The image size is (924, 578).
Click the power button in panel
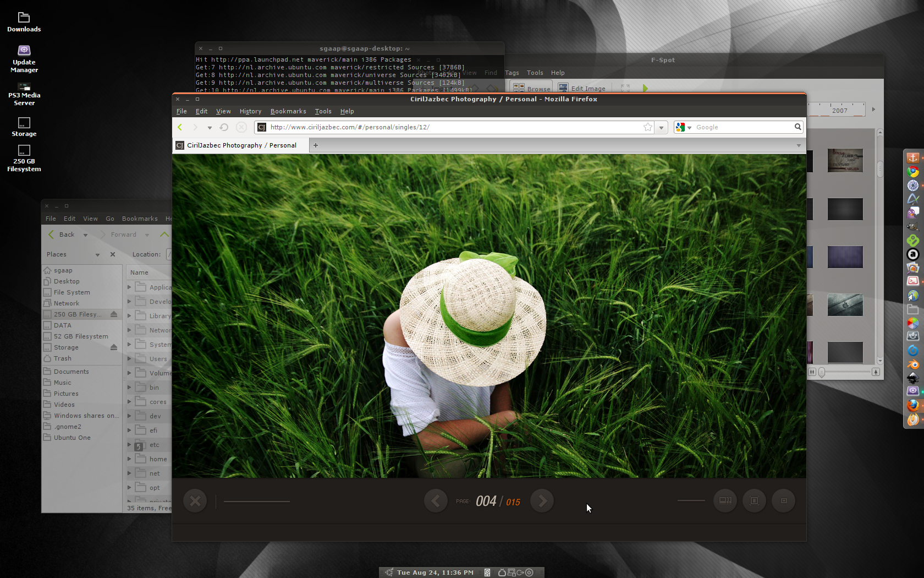[x=529, y=572]
